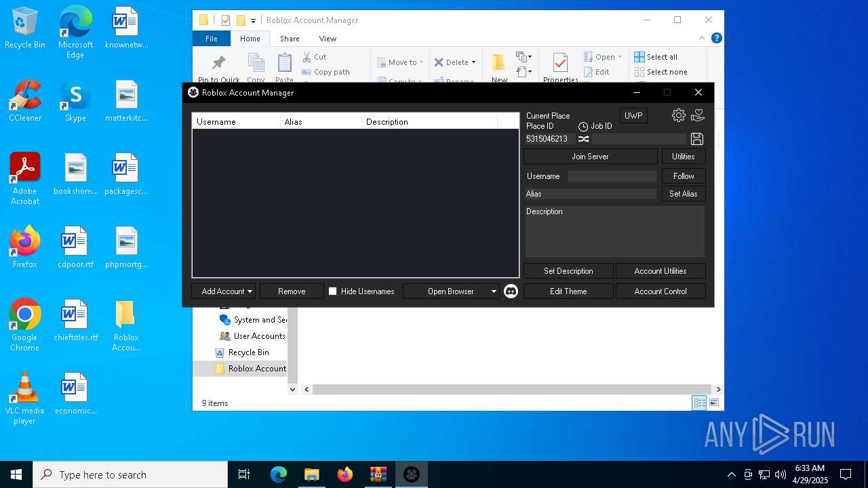
Task: Click the donate heart-hand icon
Action: tap(698, 115)
